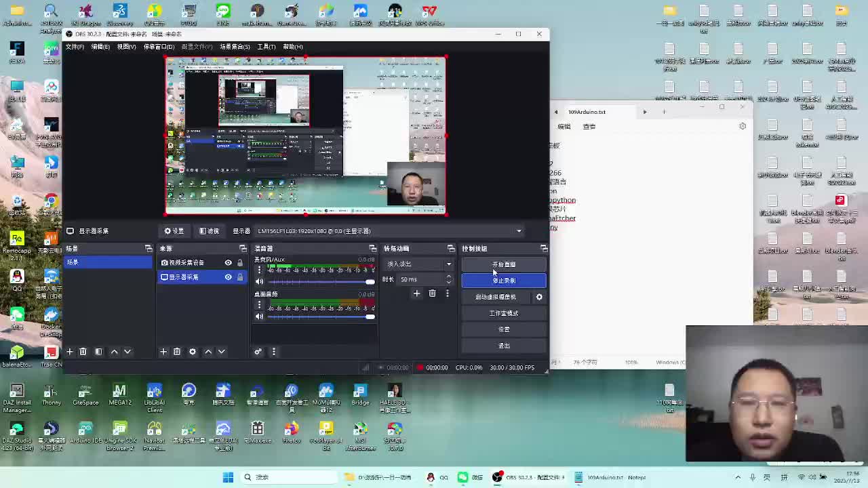
Task: Select the video capture device source row
Action: 201,263
